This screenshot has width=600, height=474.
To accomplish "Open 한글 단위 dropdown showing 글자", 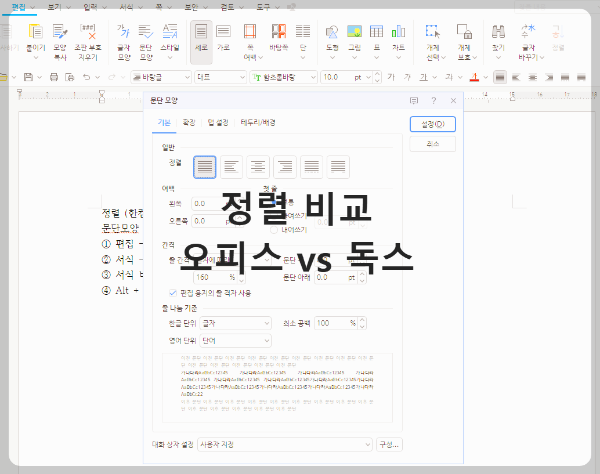I will [x=235, y=323].
